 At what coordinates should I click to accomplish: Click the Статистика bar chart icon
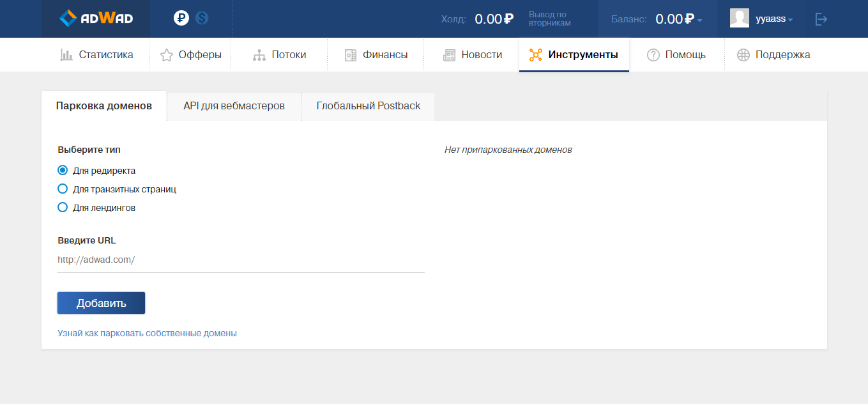pyautogui.click(x=66, y=55)
